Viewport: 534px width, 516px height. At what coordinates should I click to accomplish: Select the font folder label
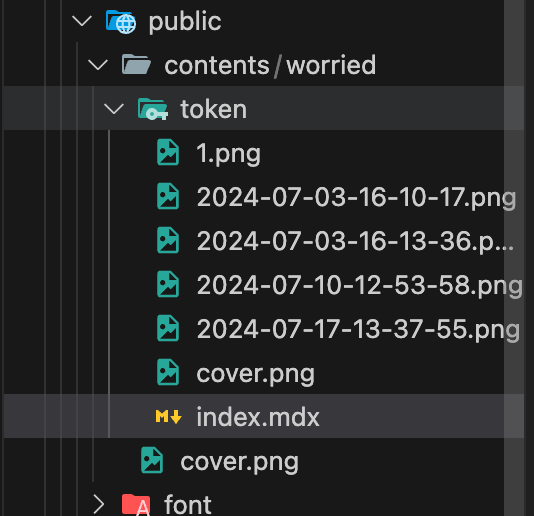pyautogui.click(x=188, y=504)
